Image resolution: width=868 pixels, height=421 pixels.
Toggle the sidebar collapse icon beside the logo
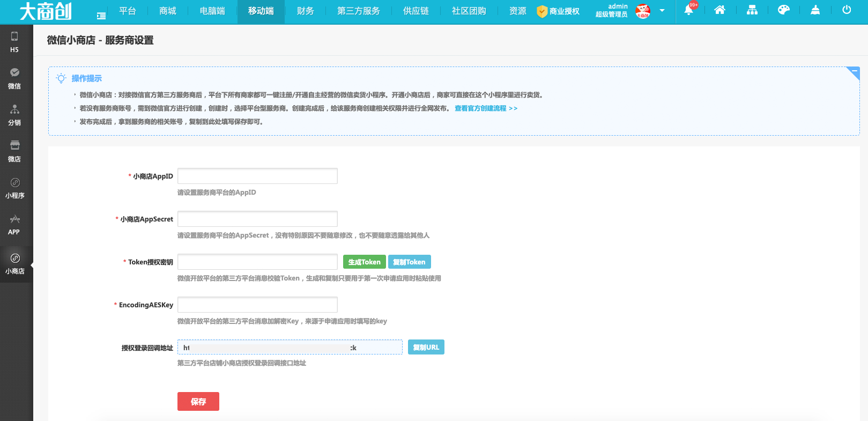click(x=101, y=16)
